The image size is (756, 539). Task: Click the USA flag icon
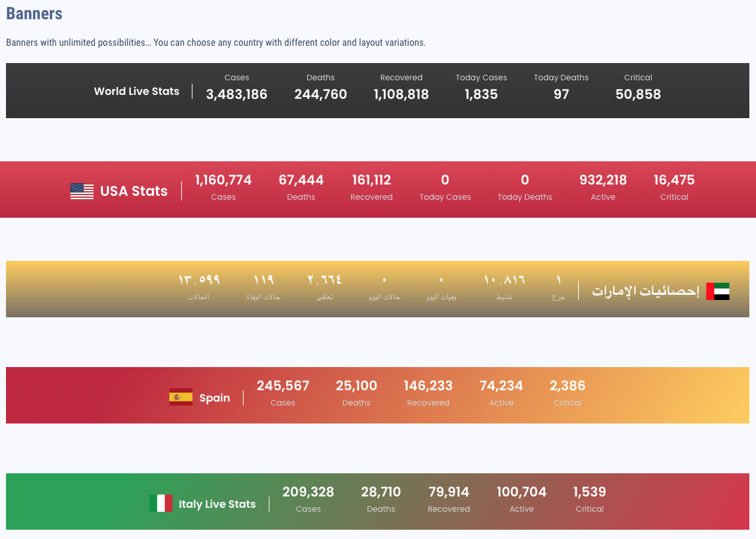click(82, 191)
